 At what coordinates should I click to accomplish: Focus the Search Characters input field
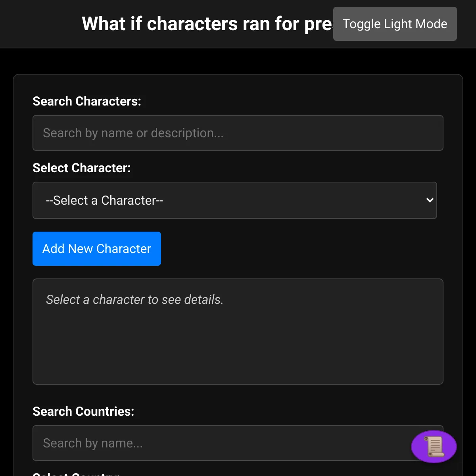[238, 133]
